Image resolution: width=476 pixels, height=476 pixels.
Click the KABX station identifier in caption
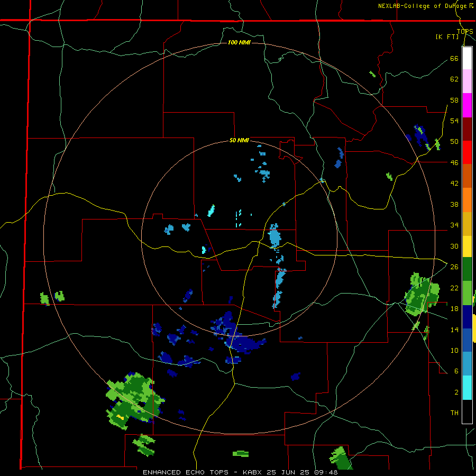pyautogui.click(x=253, y=472)
